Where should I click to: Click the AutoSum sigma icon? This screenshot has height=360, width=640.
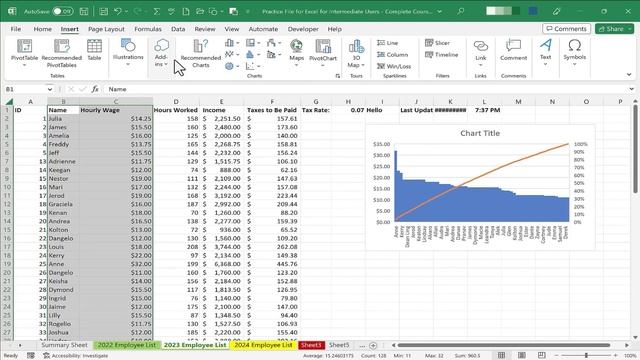(x=157, y=11)
